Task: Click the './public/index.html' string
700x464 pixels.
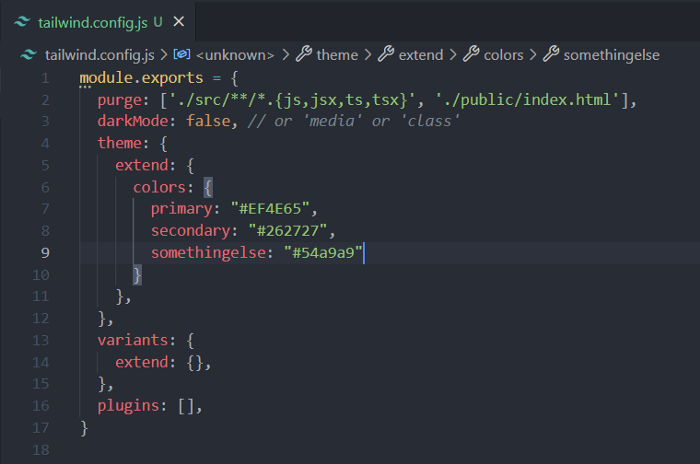Action: click(x=528, y=100)
